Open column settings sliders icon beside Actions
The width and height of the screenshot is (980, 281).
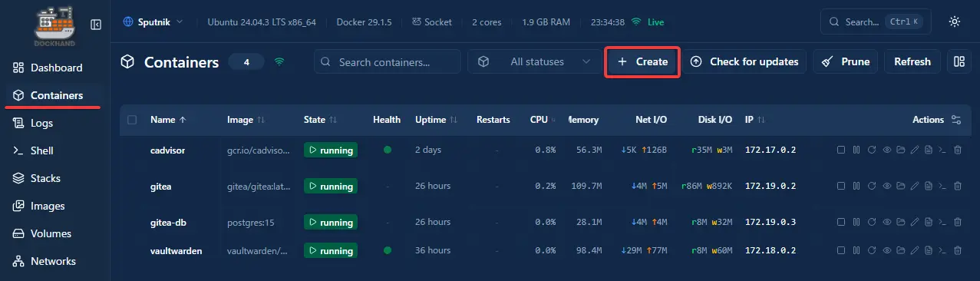[955, 120]
